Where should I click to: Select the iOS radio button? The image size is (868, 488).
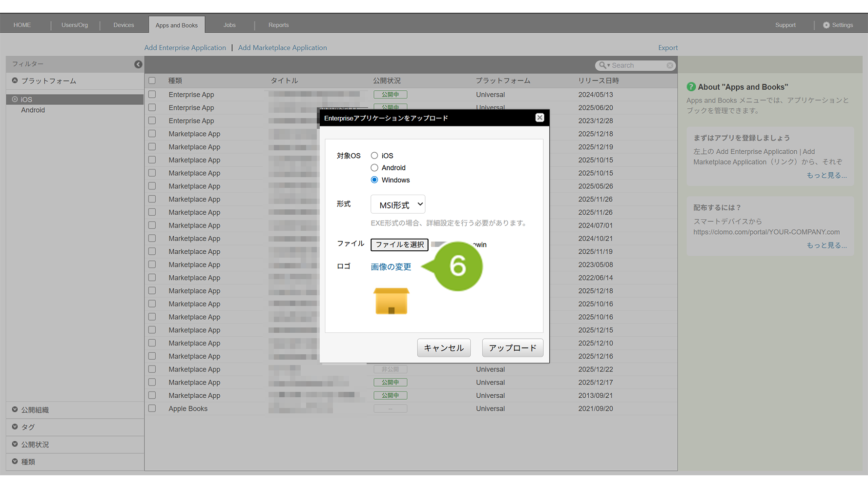click(x=374, y=156)
